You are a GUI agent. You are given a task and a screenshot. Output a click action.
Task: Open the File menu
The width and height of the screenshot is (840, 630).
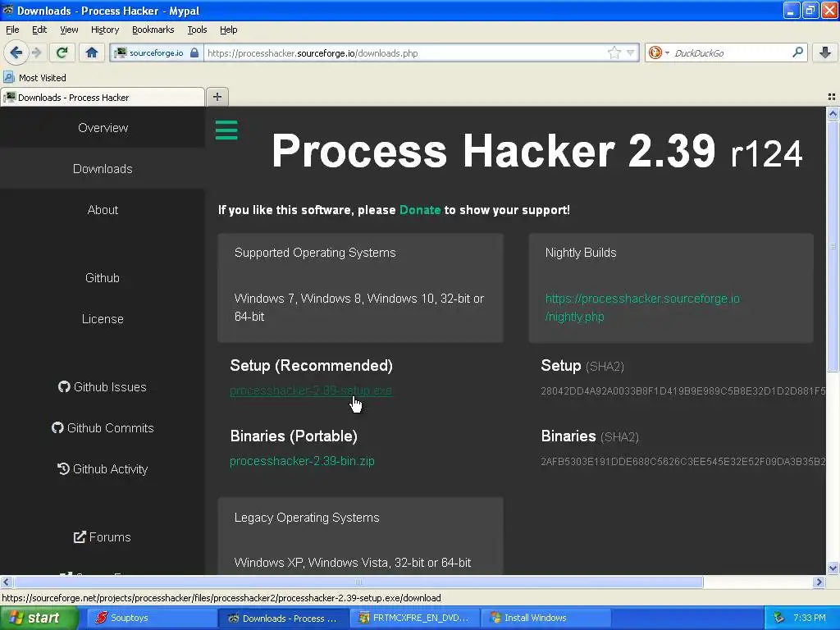12,30
